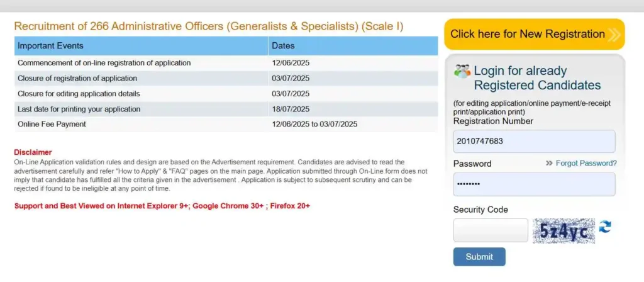Click the Submit button
This screenshot has height=282, width=644.
click(x=479, y=257)
